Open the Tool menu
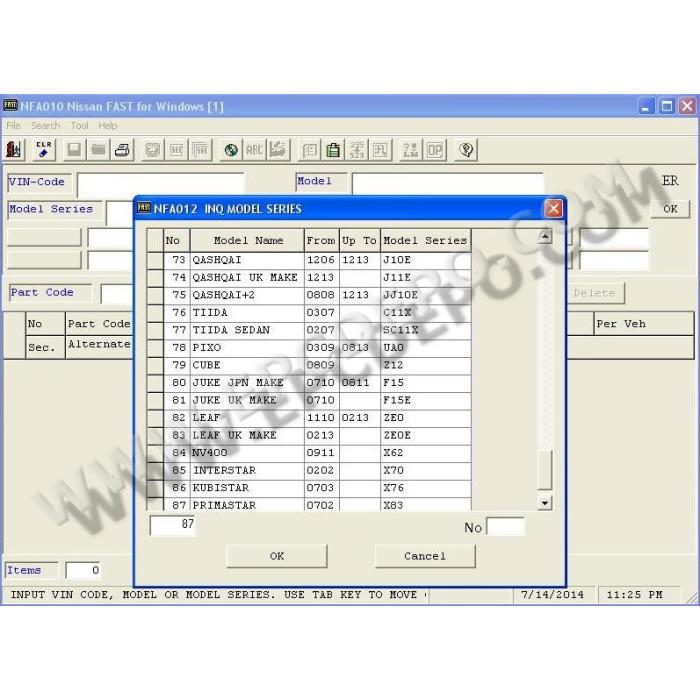Image resolution: width=700 pixels, height=700 pixels. (x=79, y=125)
